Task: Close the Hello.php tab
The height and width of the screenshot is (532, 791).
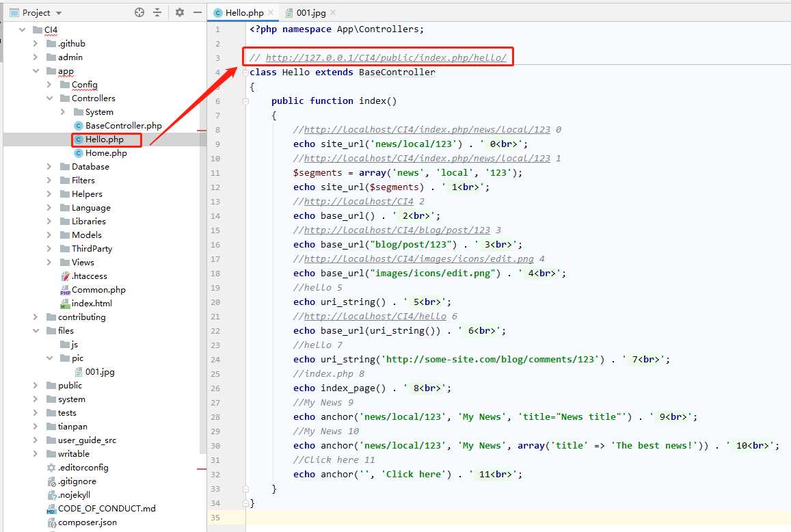Action: click(271, 12)
